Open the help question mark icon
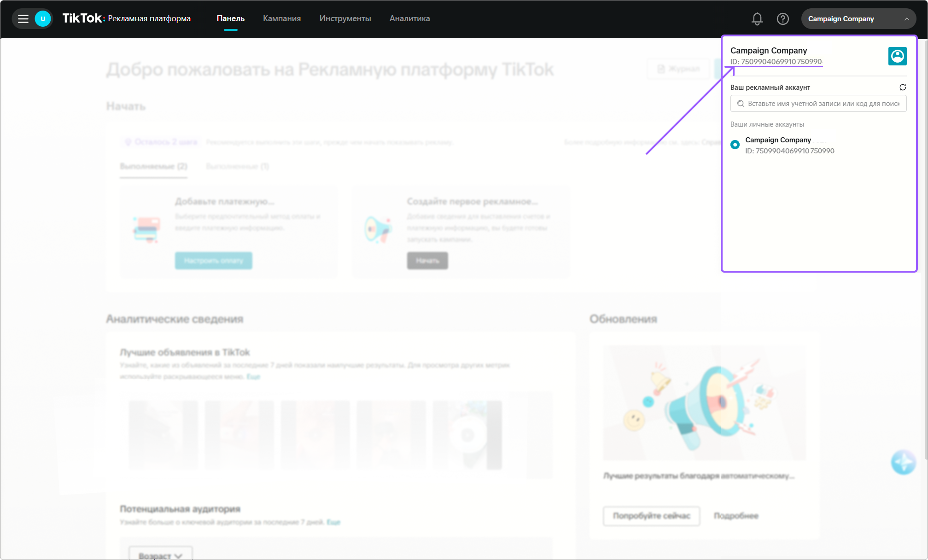Image resolution: width=928 pixels, height=560 pixels. coord(783,19)
